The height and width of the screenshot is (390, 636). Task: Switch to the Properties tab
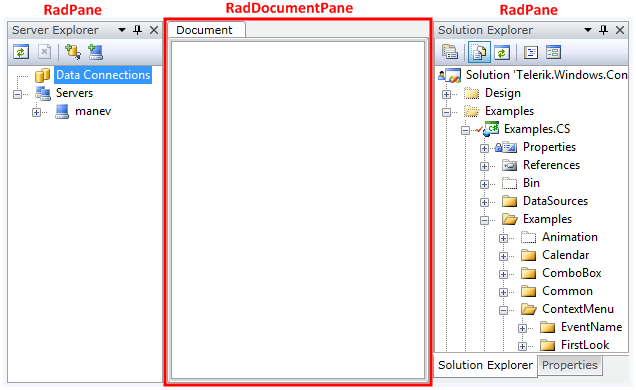click(569, 365)
